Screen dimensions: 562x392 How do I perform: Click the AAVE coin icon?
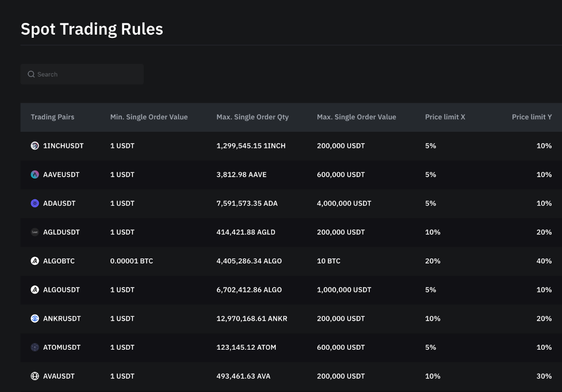pos(35,175)
